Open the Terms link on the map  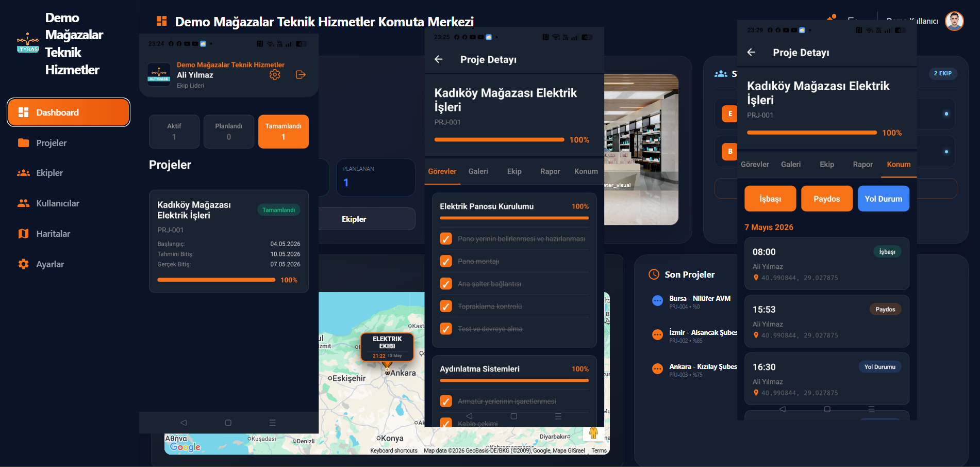coord(599,450)
